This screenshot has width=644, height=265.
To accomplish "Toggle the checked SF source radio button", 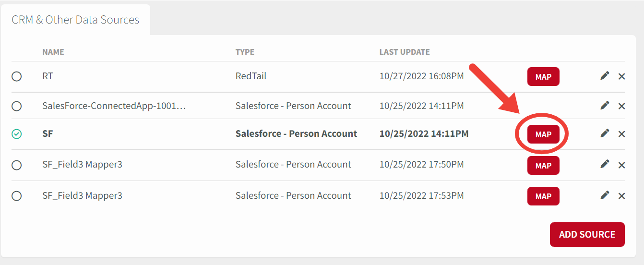I will [x=17, y=134].
